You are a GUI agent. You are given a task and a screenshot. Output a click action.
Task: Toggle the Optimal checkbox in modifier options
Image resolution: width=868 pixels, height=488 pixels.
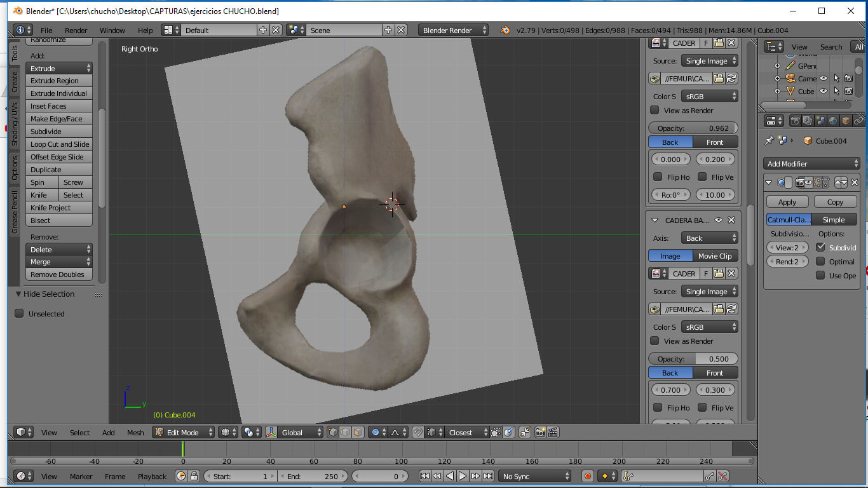[821, 262]
